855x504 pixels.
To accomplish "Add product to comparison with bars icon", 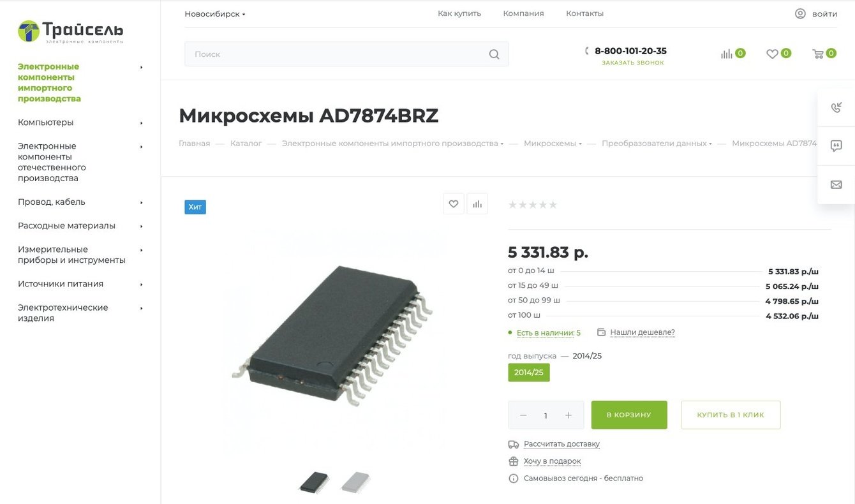I will (477, 204).
